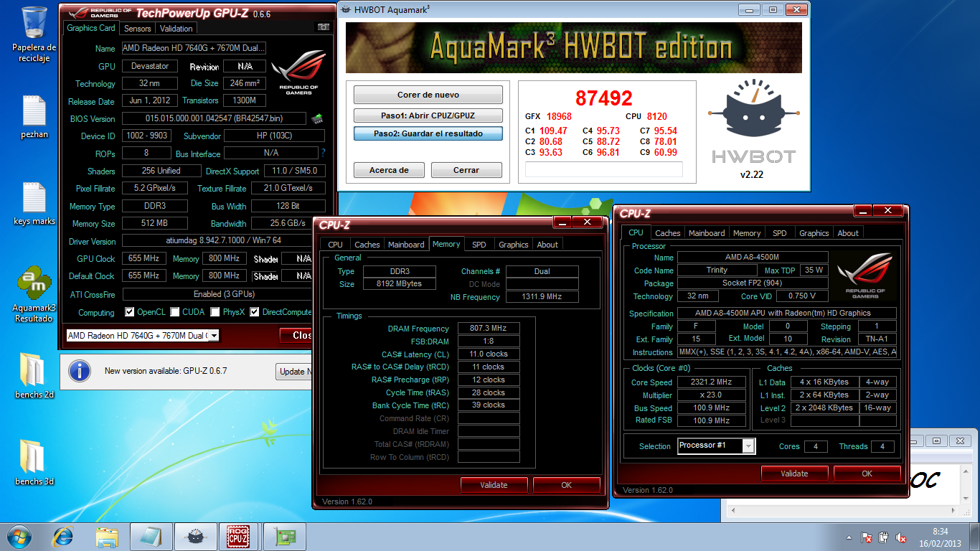Open the Windows Start menu orb
This screenshot has height=551, width=980.
click(19, 536)
